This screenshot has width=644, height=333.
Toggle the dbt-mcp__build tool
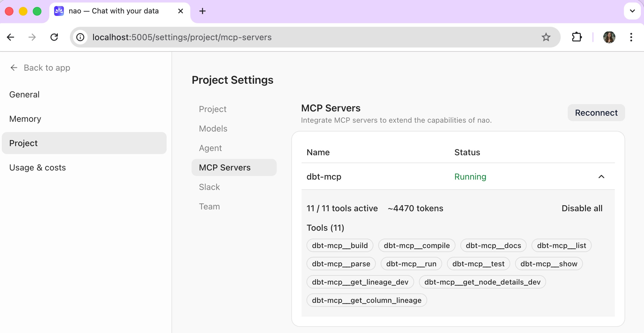point(340,246)
